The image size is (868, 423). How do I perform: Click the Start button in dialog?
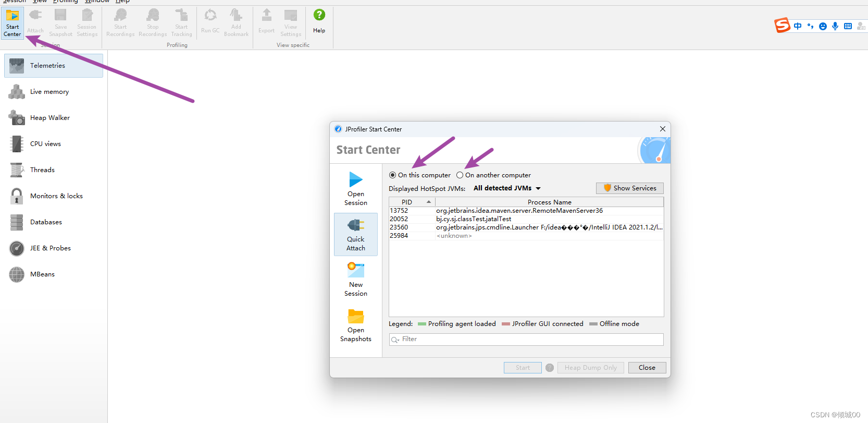coord(523,368)
